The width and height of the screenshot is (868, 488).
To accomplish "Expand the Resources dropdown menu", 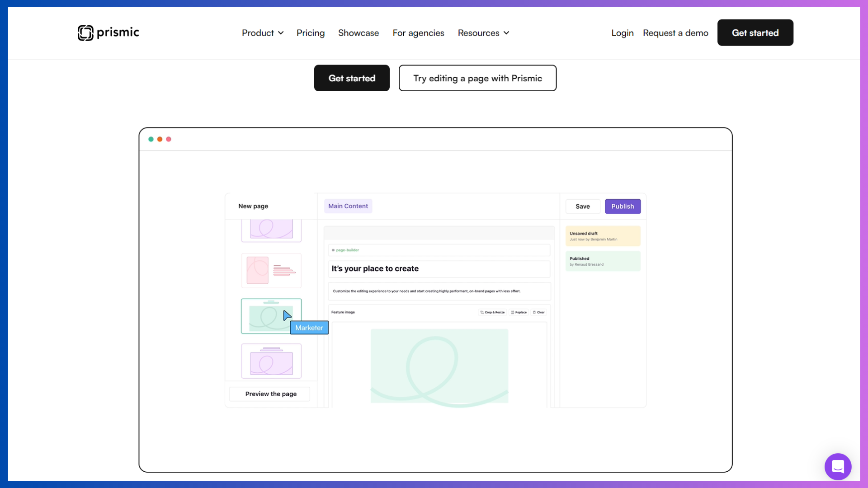I will point(483,33).
